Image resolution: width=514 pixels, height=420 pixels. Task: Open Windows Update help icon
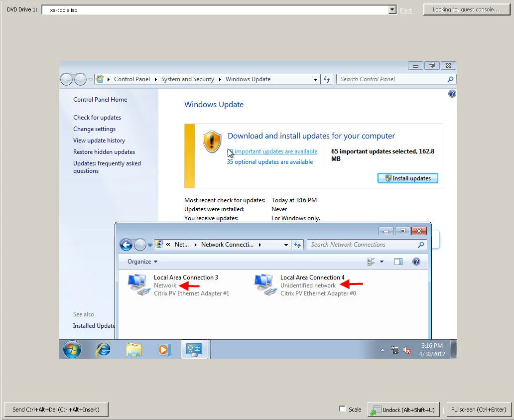(452, 94)
